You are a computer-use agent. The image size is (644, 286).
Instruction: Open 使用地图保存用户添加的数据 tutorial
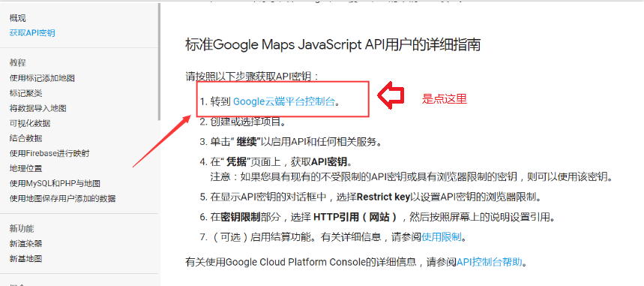point(62,199)
